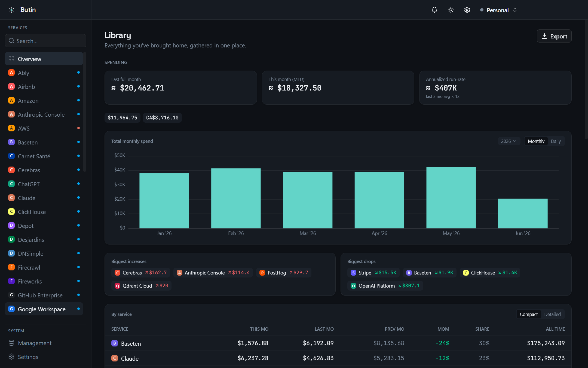
Task: Open Google Workspace sidebar icon
Action: (x=11, y=309)
